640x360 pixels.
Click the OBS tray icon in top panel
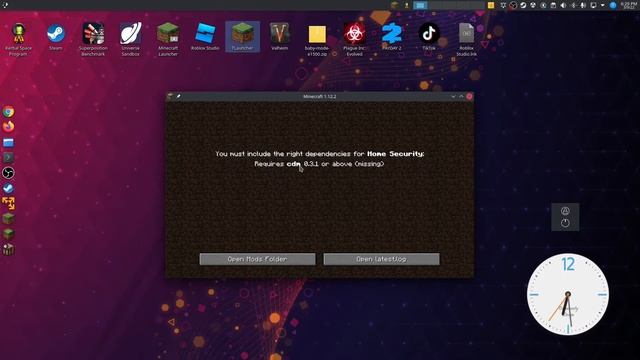coord(513,5)
